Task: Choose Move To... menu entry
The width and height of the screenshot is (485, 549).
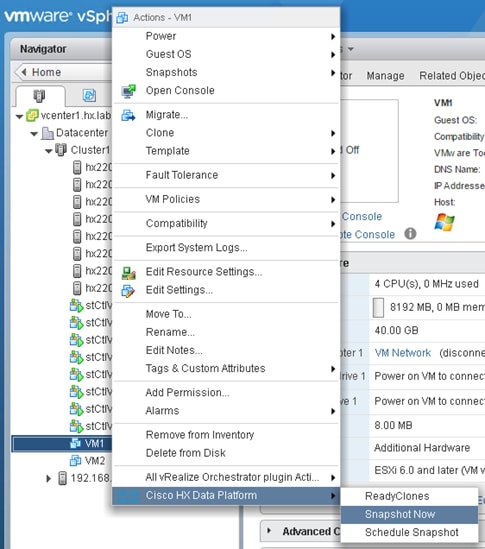Action: (226, 314)
